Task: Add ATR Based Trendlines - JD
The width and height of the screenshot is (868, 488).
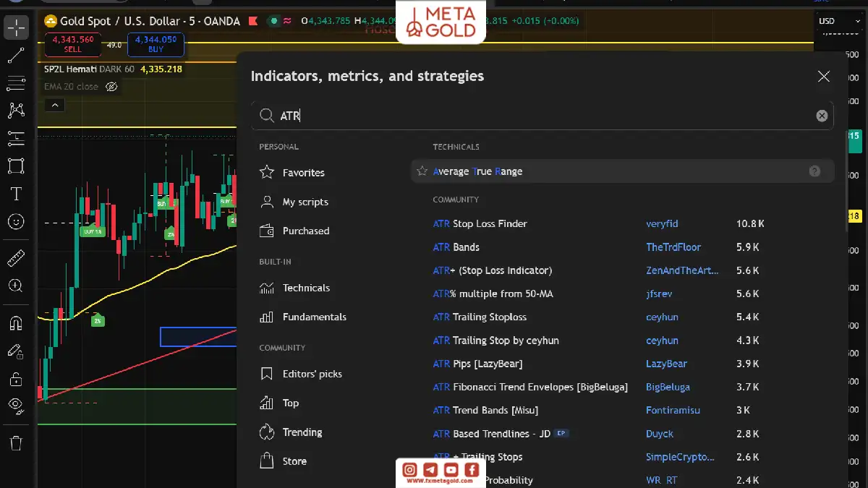Action: pos(492,434)
